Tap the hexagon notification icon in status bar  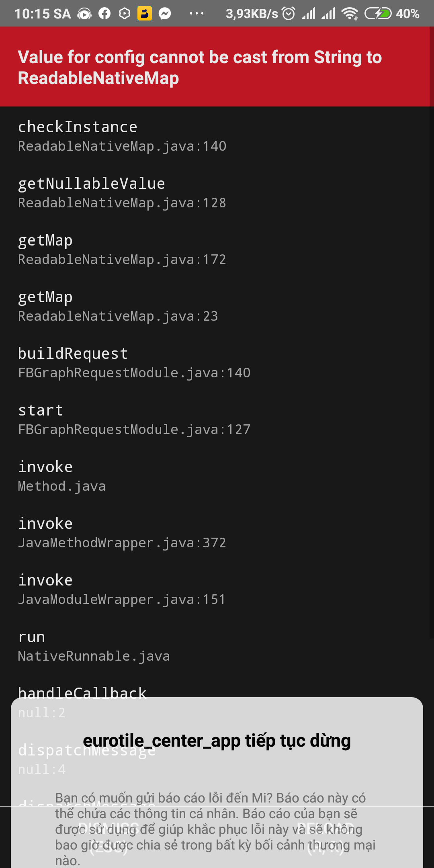125,14
